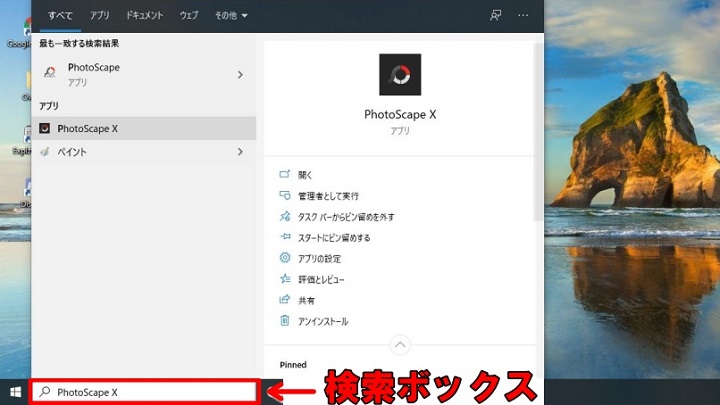Click the share arrow icon
The height and width of the screenshot is (405, 720).
click(x=285, y=299)
